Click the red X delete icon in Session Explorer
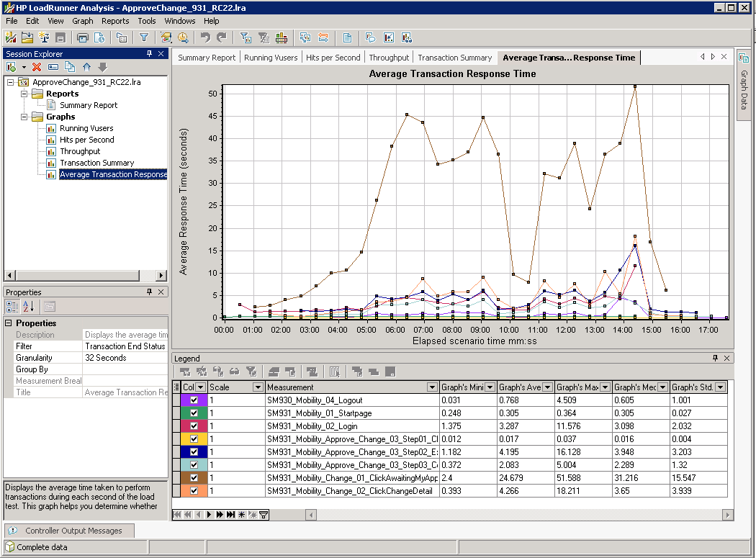This screenshot has height=558, width=756. point(37,67)
